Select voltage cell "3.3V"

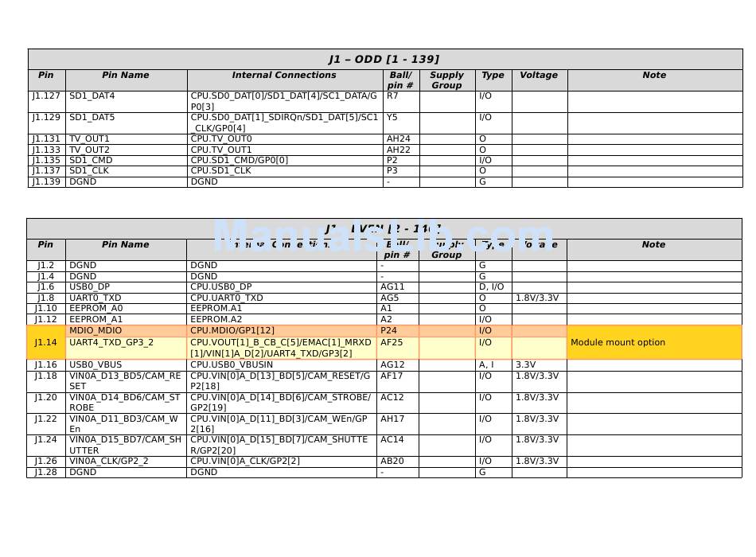tap(526, 364)
